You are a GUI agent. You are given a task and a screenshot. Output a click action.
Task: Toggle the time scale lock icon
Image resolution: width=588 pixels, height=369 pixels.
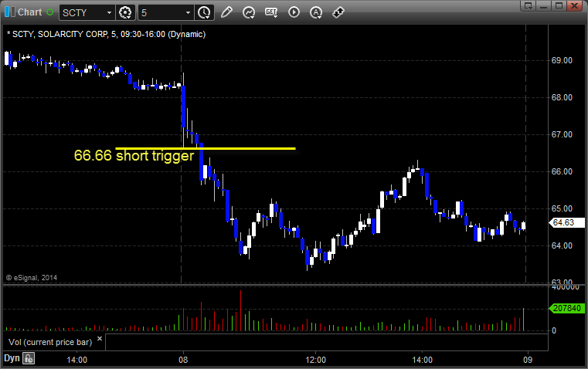(x=29, y=358)
